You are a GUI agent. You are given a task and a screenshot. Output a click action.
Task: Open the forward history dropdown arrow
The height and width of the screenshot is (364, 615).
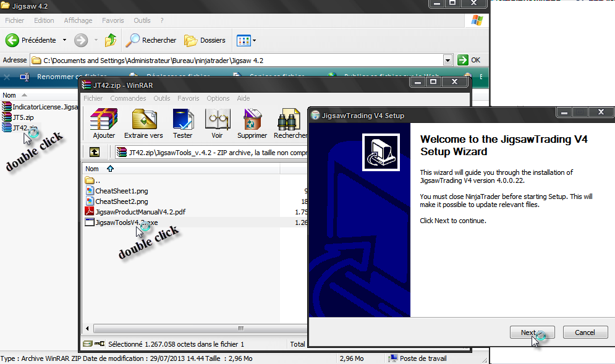96,40
